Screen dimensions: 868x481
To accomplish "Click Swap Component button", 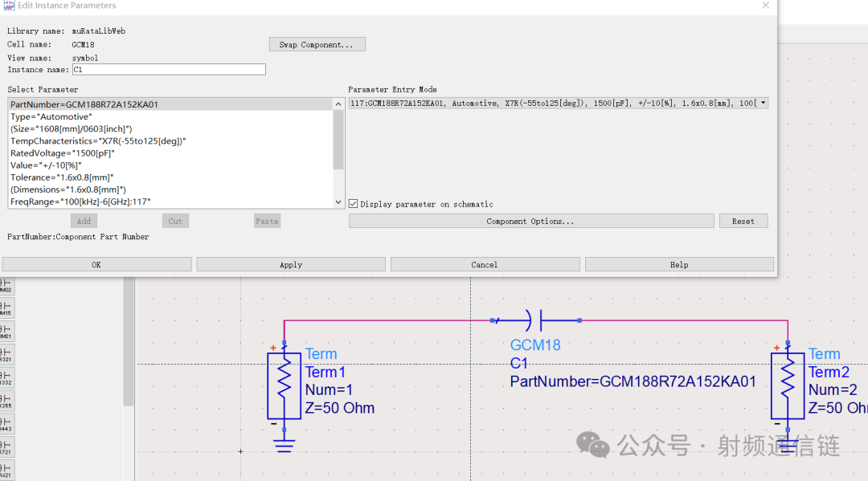I will (317, 44).
